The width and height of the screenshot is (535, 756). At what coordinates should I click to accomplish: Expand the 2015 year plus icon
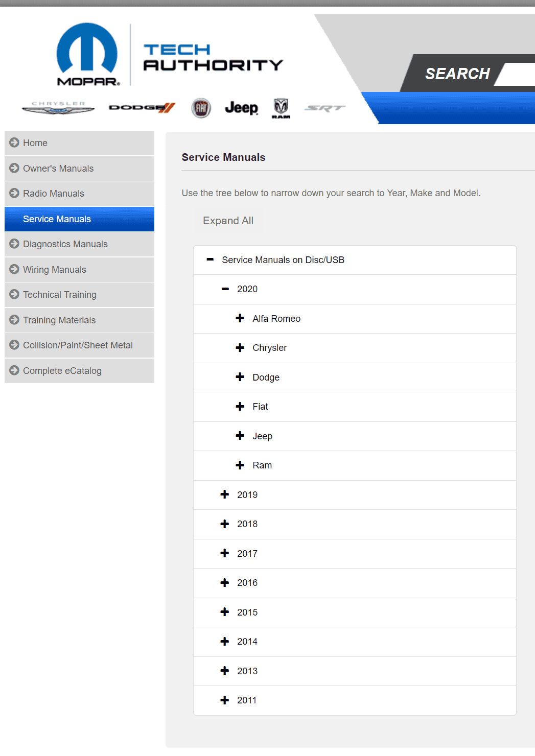pyautogui.click(x=225, y=612)
